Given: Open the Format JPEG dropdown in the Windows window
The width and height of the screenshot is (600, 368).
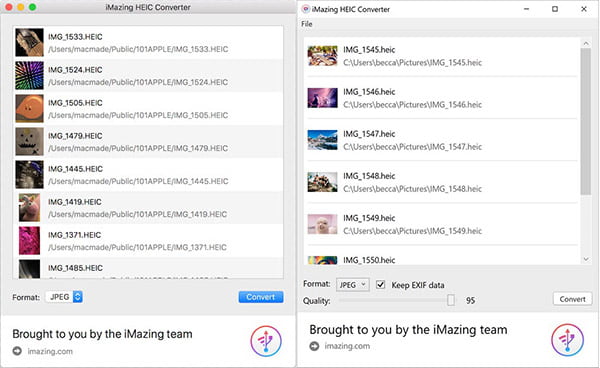Looking at the screenshot, I should pos(353,285).
